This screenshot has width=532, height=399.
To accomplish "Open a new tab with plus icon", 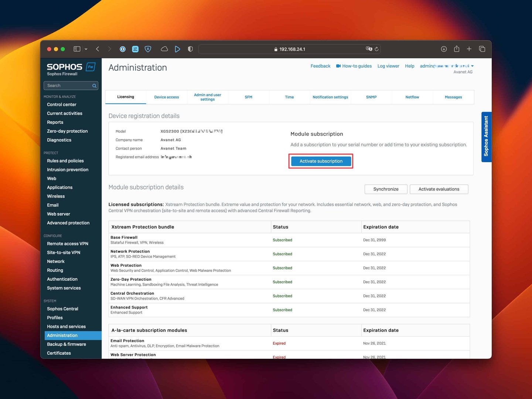I will [469, 49].
